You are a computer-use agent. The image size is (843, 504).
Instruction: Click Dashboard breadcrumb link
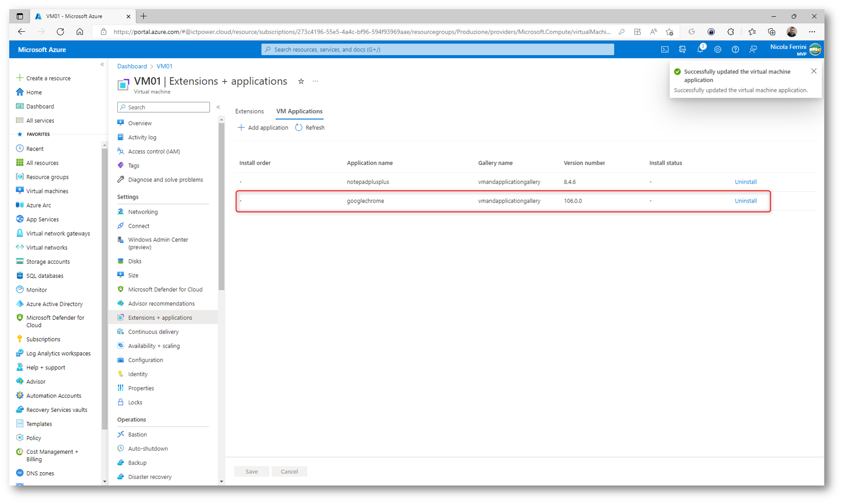click(x=132, y=66)
